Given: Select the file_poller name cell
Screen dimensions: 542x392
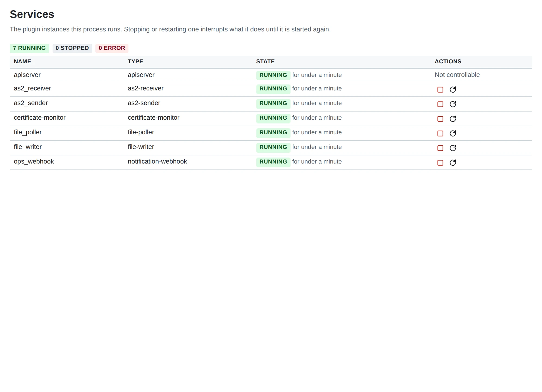Looking at the screenshot, I should coord(67,133).
